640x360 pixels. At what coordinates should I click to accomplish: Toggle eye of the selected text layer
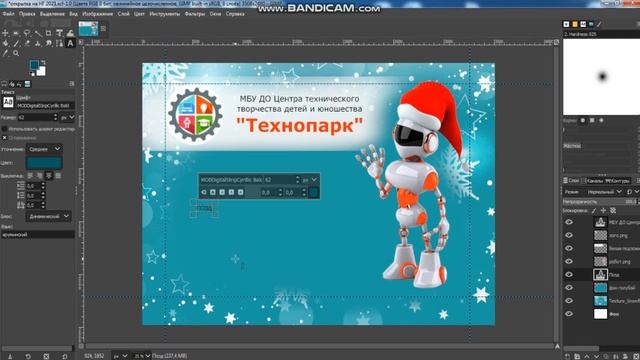point(569,274)
